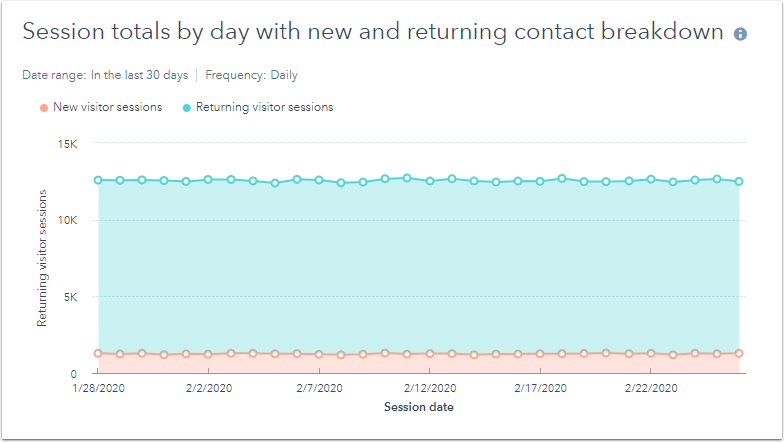Viewport: 784px width, 442px height.
Task: Click the salmon New visitor legend dot
Action: click(42, 108)
